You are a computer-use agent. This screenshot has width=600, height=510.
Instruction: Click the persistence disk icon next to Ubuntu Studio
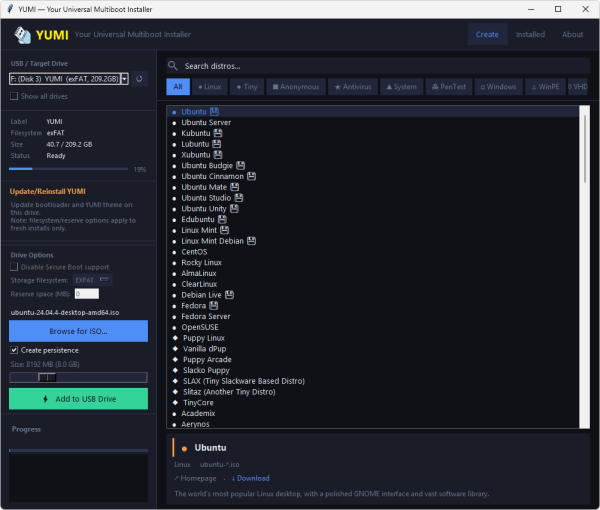pyautogui.click(x=239, y=198)
